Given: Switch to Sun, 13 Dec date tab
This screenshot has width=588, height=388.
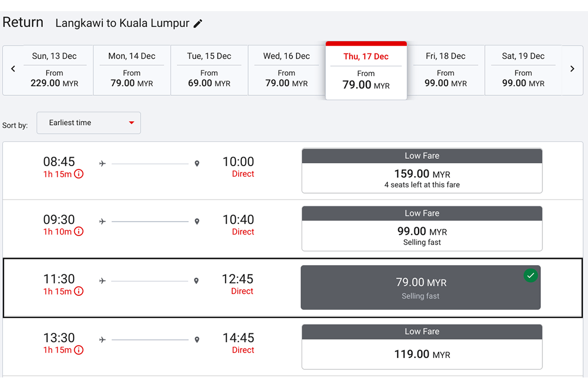Looking at the screenshot, I should [x=55, y=70].
